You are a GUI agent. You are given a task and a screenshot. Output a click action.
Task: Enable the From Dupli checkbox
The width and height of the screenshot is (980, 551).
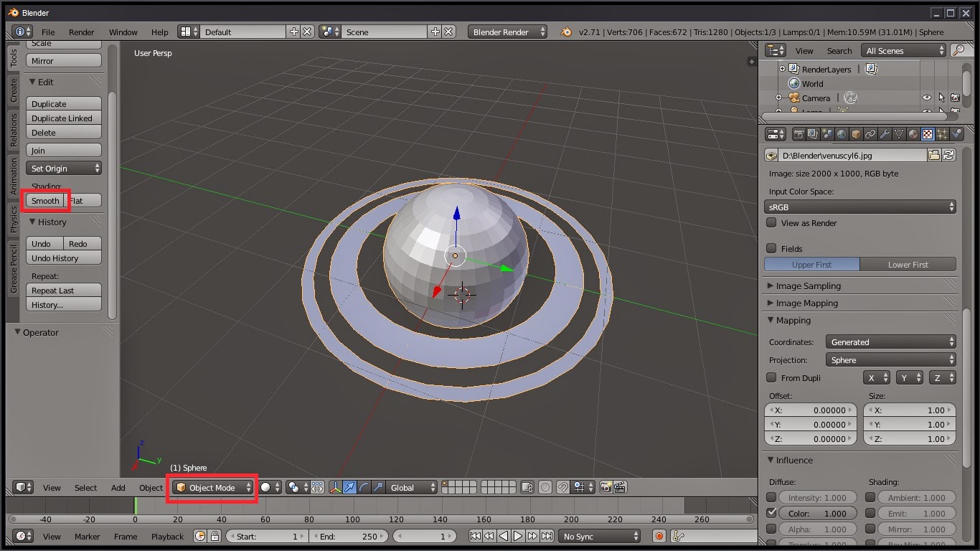771,377
